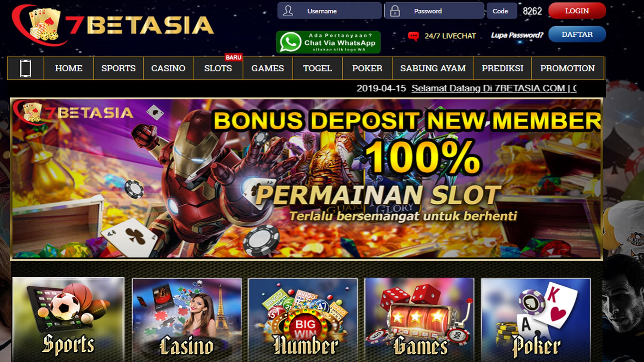Screen dimensions: 644x362
Task: Click the mobile phone icon in navbar
Action: [x=26, y=68]
